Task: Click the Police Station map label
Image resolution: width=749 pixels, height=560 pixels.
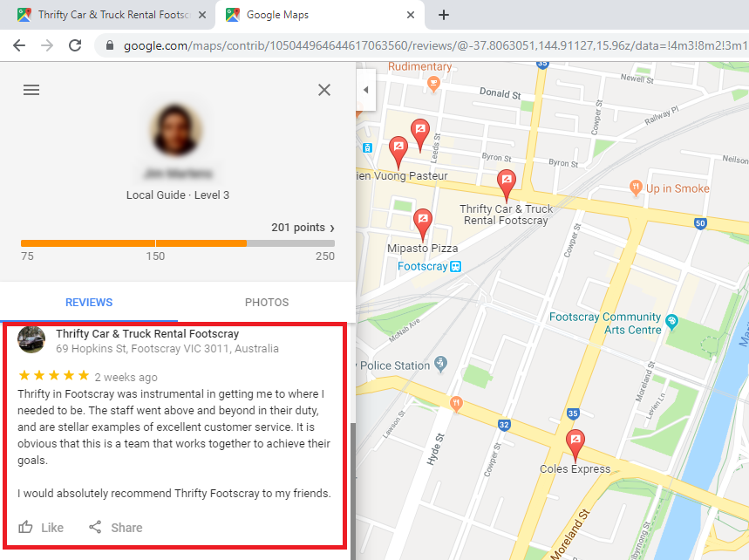Action: pos(395,365)
